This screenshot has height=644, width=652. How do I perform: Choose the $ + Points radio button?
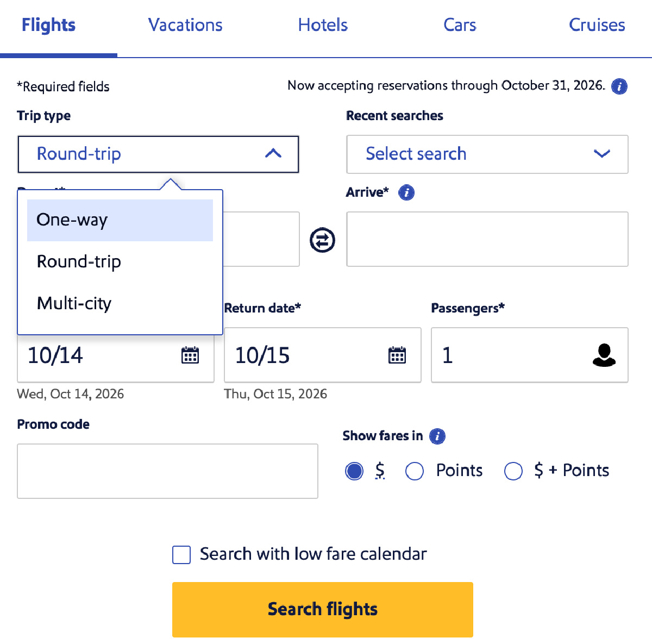click(x=513, y=471)
